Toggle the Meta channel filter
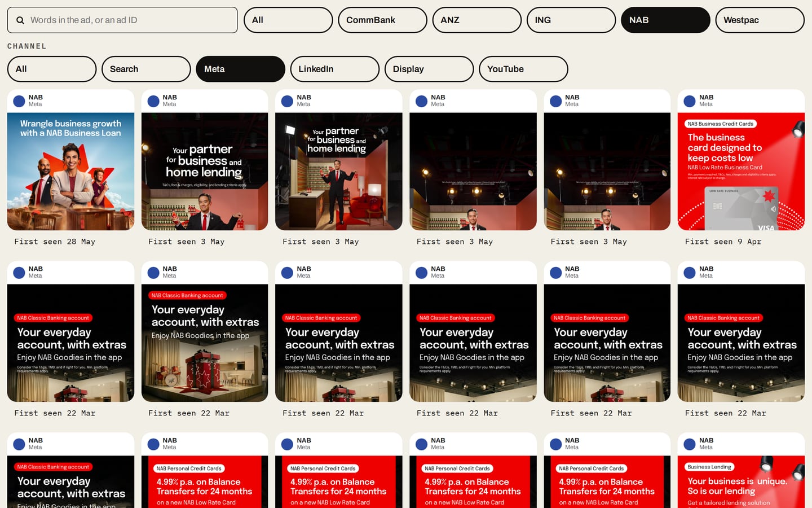 (240, 69)
